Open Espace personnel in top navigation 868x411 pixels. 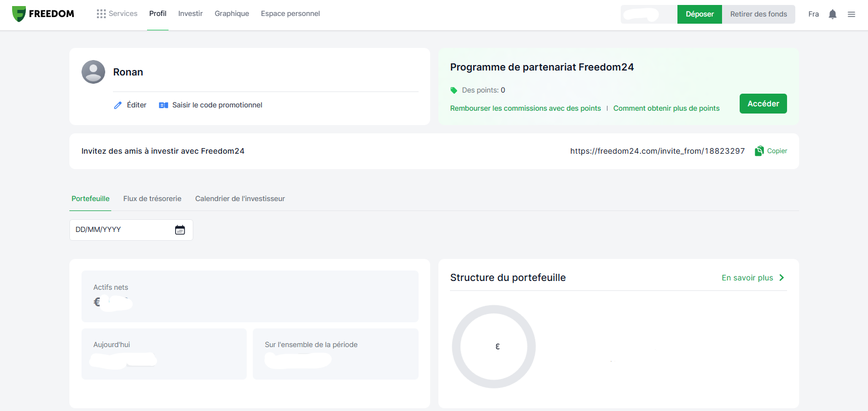pos(290,14)
